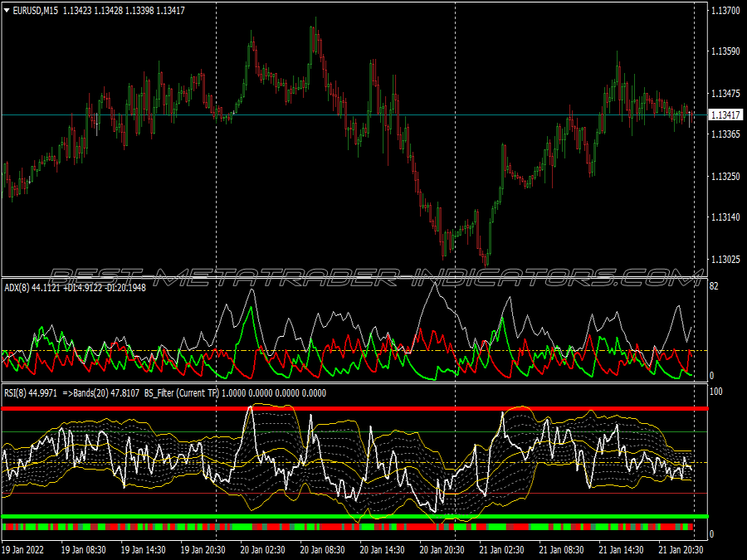Select the 1.13140 price scale label
The height and width of the screenshot is (560, 747).
coord(725,217)
